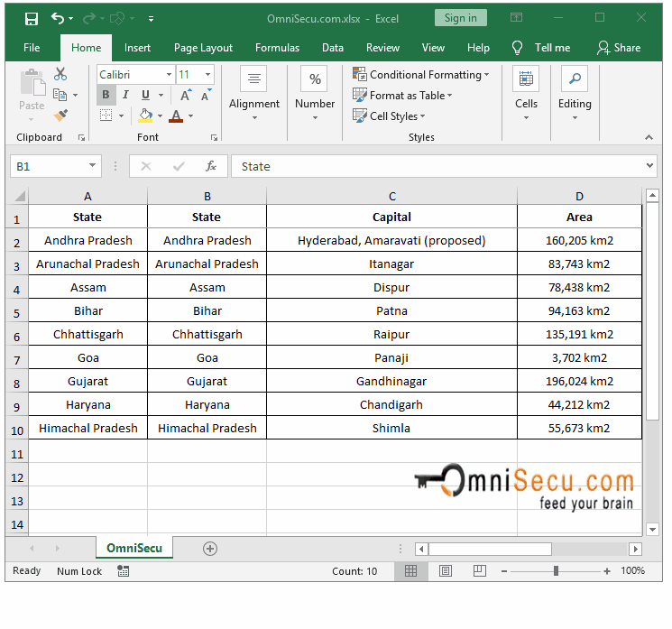Toggle Italic formatting
The width and height of the screenshot is (672, 629).
[125, 95]
